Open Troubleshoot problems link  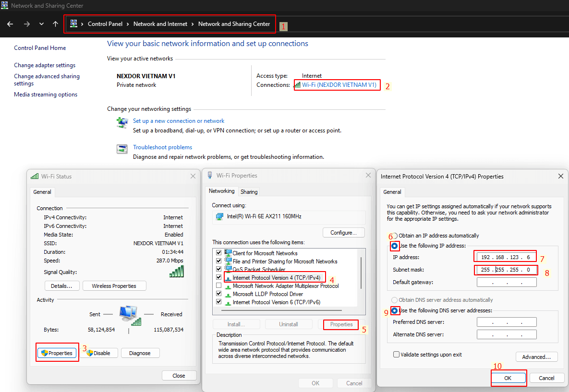(162, 147)
